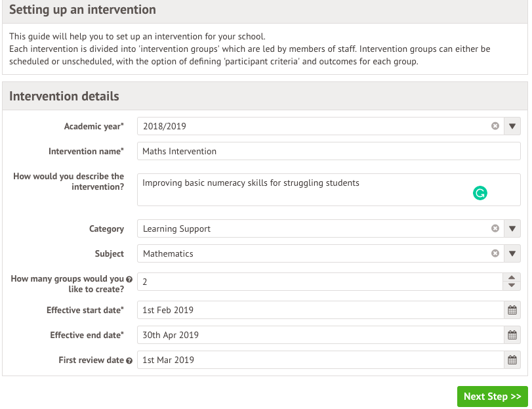Click the Effective start date field

tap(321, 310)
